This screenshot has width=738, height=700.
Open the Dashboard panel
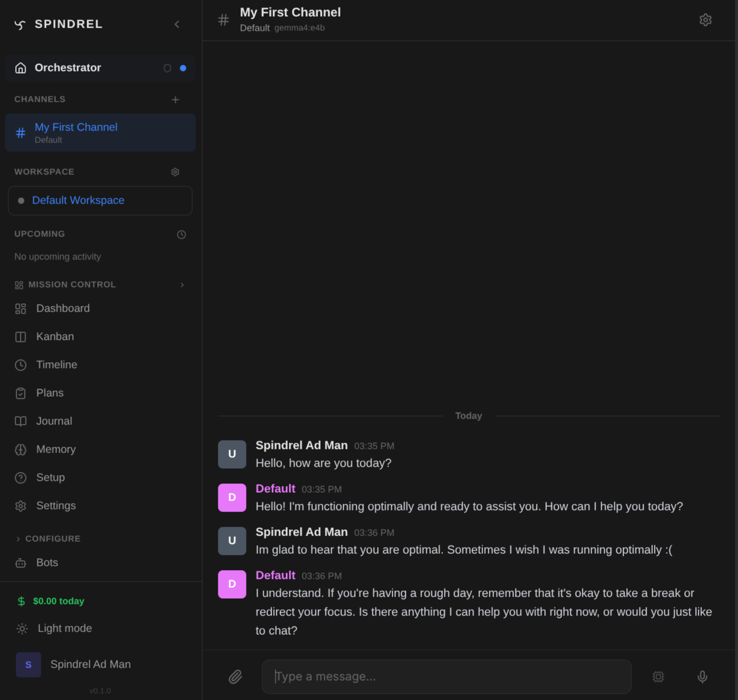click(x=63, y=308)
